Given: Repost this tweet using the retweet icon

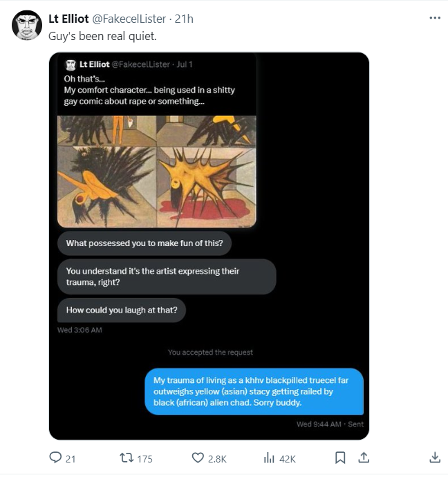Looking at the screenshot, I should pos(126,458).
